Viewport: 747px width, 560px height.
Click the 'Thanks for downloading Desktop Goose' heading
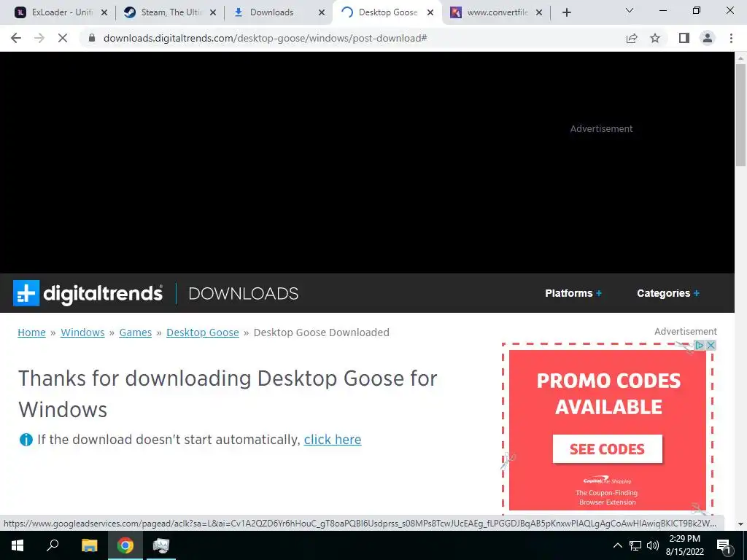(228, 394)
